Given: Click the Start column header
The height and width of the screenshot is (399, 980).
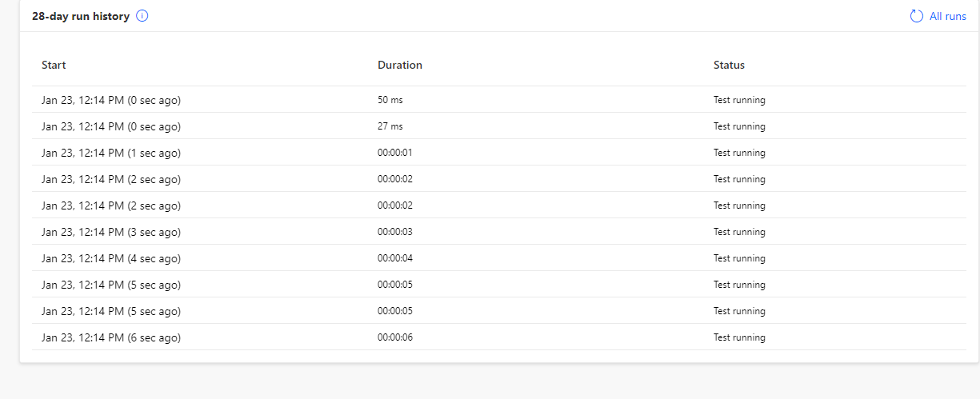Looking at the screenshot, I should point(54,65).
